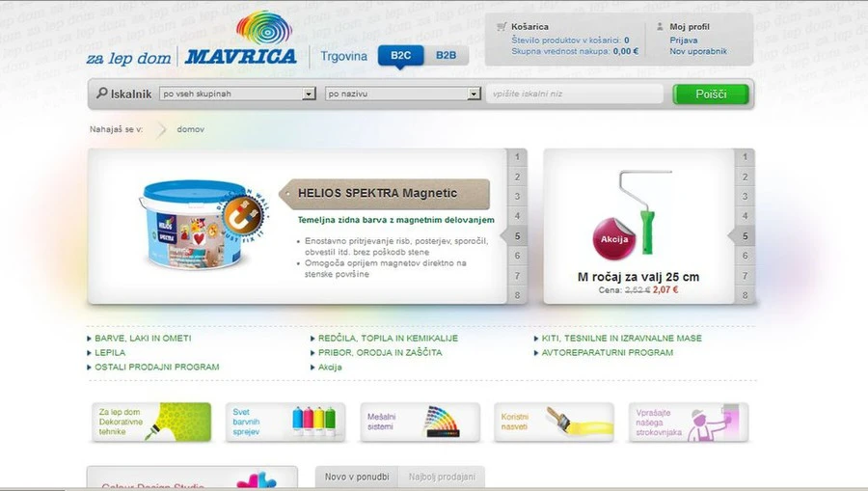Click the shopping cart icon next to Košarica
Screen dimensions: 868x491
click(x=502, y=27)
